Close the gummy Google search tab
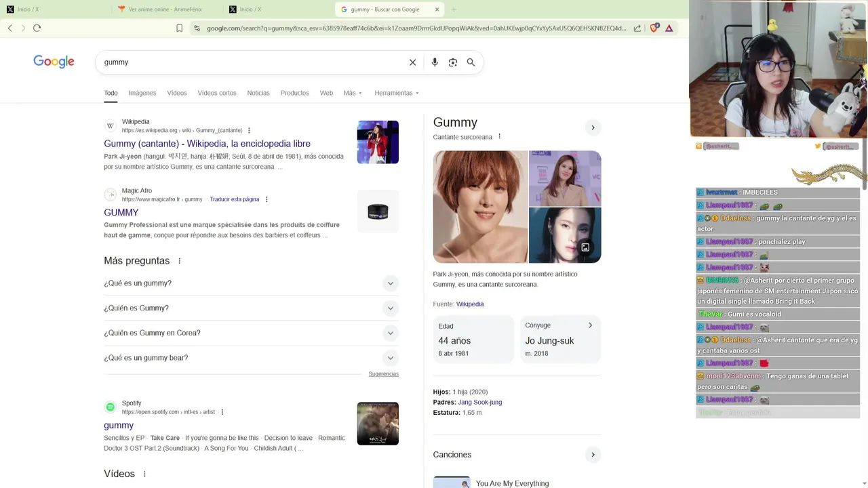The image size is (868, 488). (x=437, y=9)
